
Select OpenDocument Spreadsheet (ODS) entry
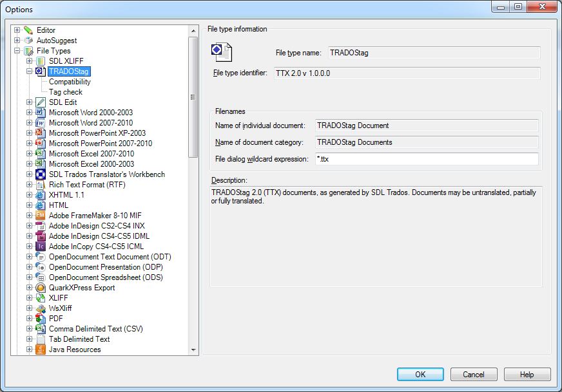click(x=106, y=277)
